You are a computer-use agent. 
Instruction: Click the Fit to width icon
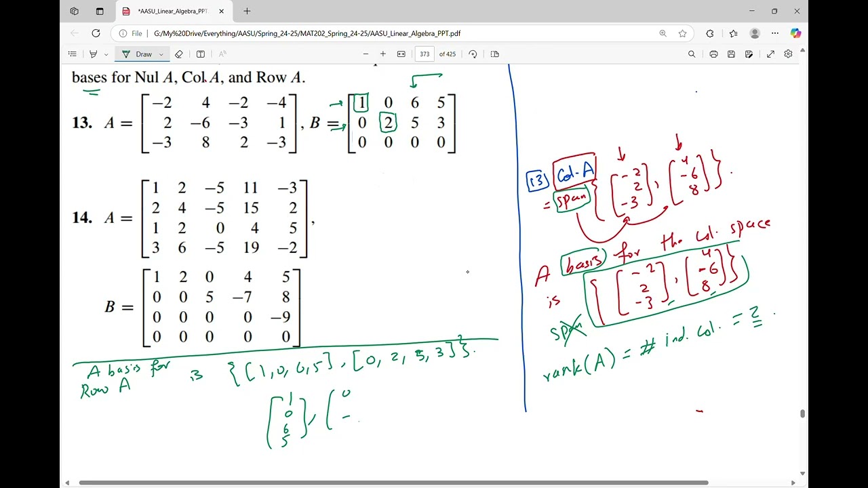401,54
